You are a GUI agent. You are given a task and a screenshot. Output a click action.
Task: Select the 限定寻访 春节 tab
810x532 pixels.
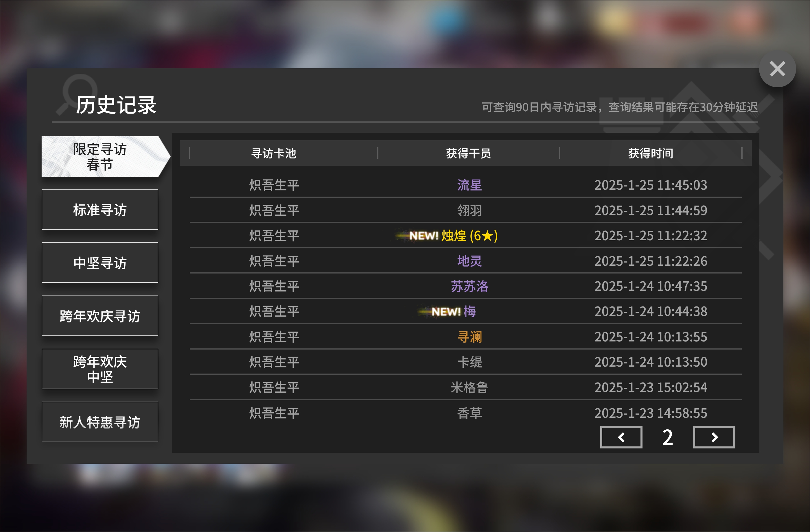point(106,156)
